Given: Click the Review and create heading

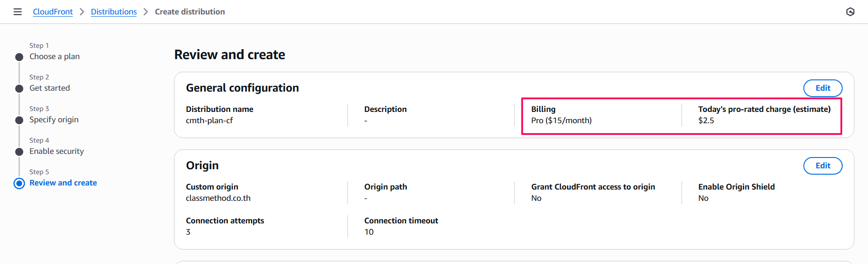Looking at the screenshot, I should (x=229, y=55).
